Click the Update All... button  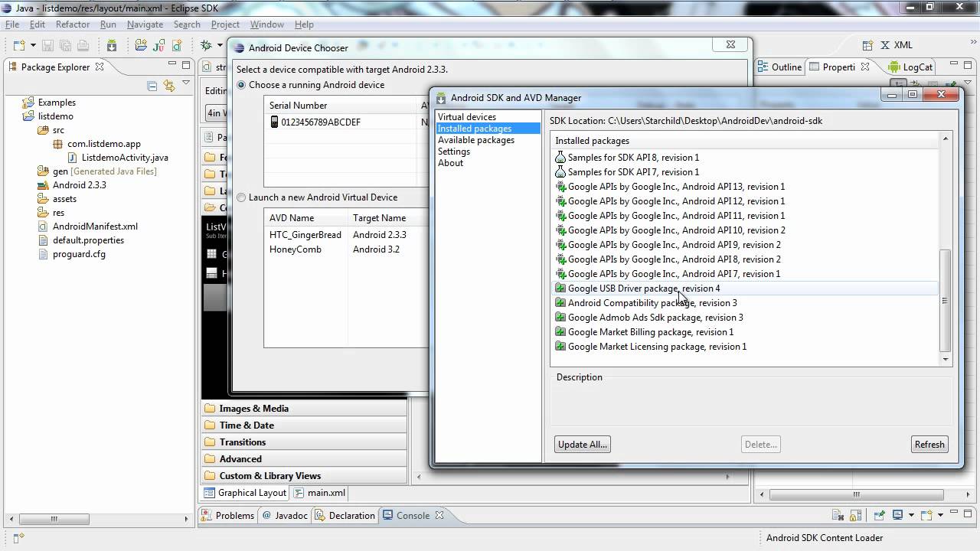583,445
